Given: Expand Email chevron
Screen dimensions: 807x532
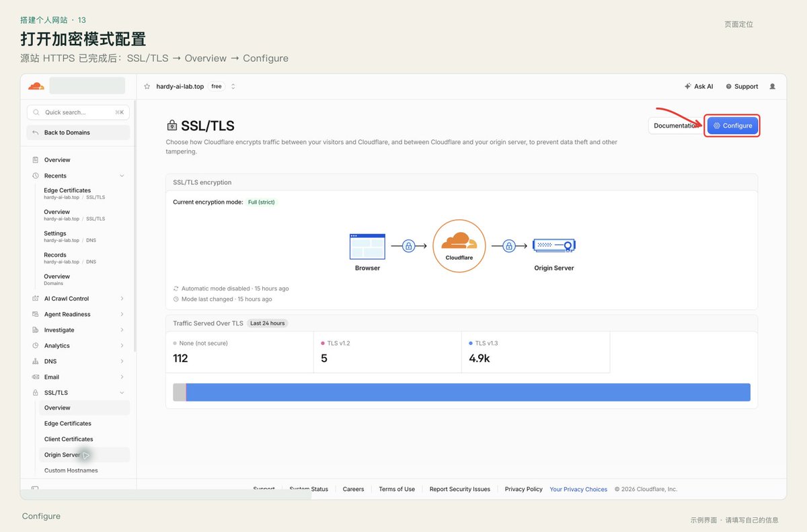Looking at the screenshot, I should 122,377.
